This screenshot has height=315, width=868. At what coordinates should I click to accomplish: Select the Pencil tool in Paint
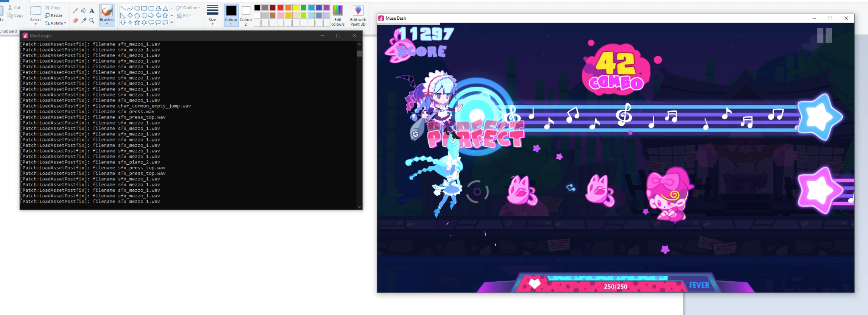pyautogui.click(x=75, y=11)
